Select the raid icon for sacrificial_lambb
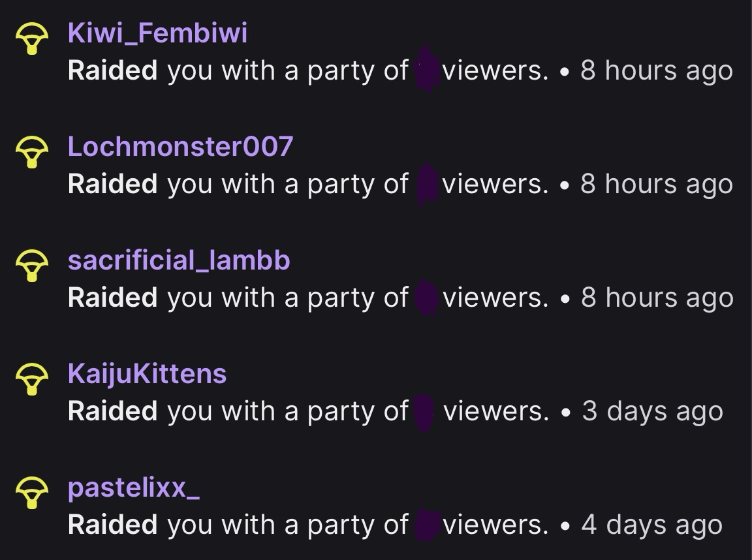752x560 pixels. (x=31, y=266)
